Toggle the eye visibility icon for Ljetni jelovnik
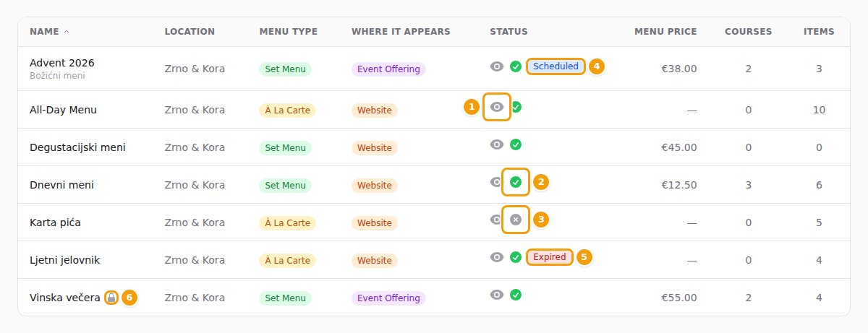This screenshot has height=333, width=868. 496,257
